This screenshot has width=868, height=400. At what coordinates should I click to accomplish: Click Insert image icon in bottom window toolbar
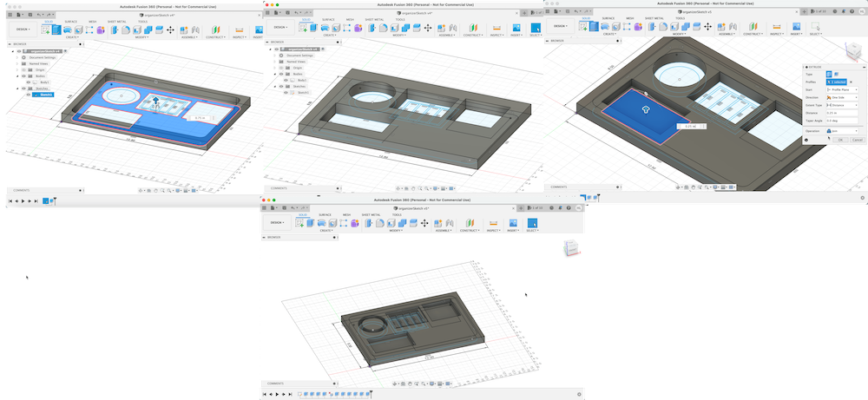coord(511,222)
